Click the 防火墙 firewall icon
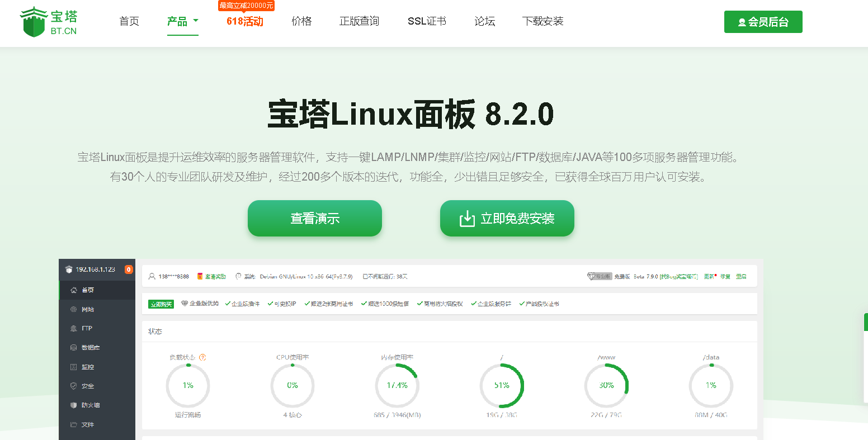This screenshot has width=868, height=440. coord(74,405)
